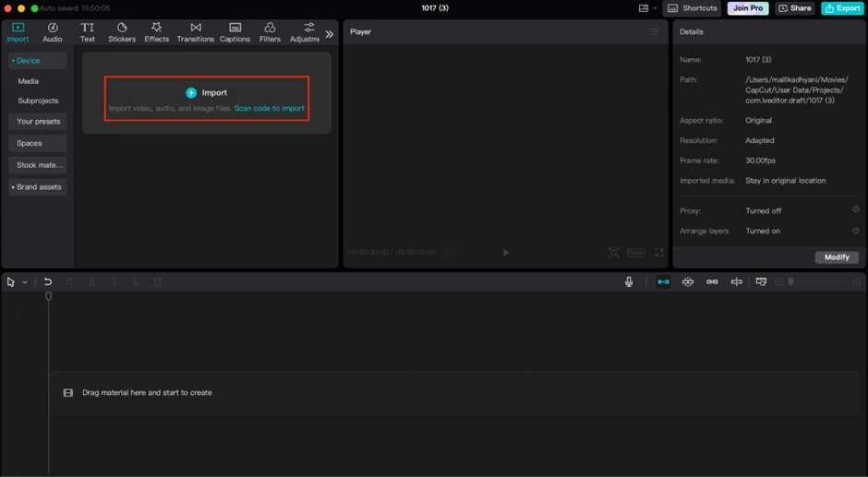Image resolution: width=868 pixels, height=477 pixels.
Task: Click the microphone record voiceover icon
Action: coord(629,281)
